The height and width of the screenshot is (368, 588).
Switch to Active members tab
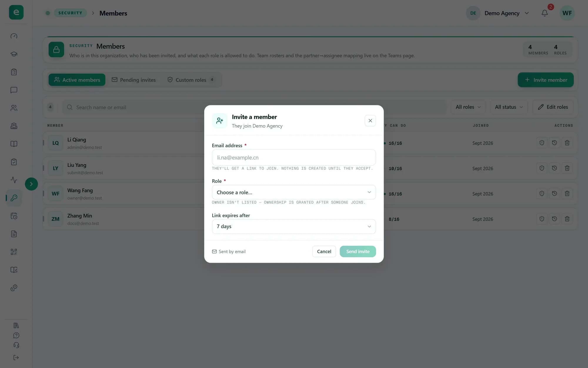[x=77, y=80]
